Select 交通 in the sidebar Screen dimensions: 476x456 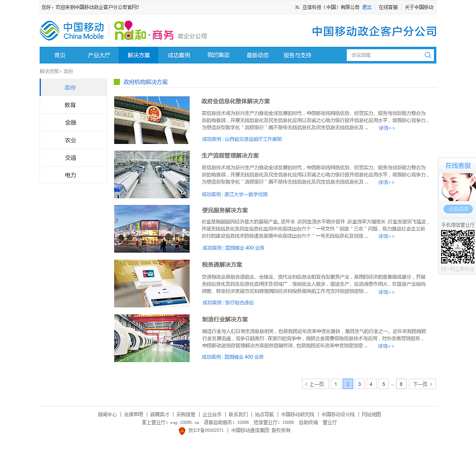click(73, 157)
